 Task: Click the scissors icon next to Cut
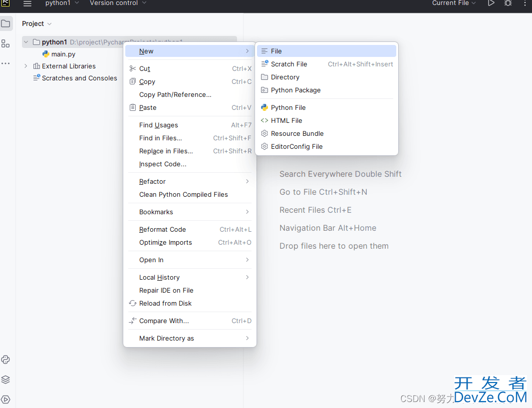tap(133, 68)
